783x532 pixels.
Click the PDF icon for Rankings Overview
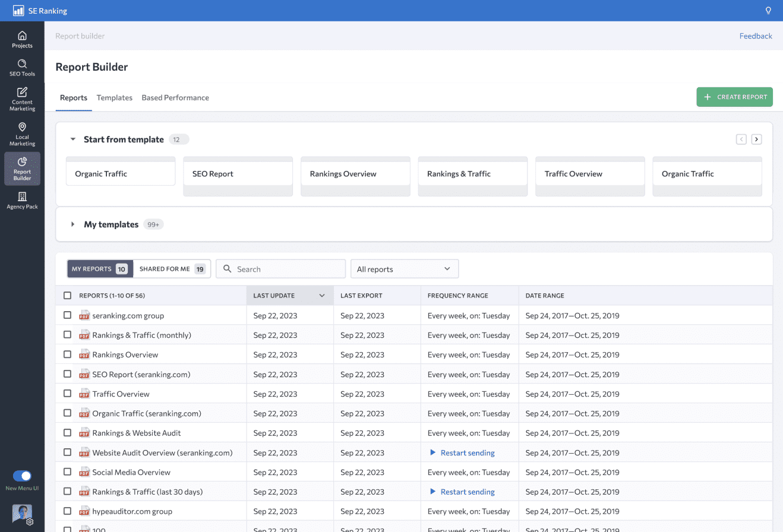tap(84, 355)
